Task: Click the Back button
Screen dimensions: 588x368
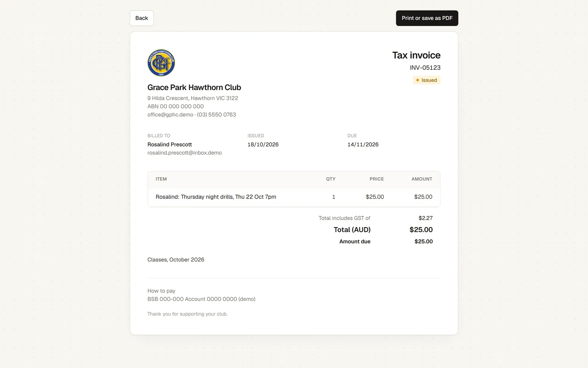Action: coord(142,18)
